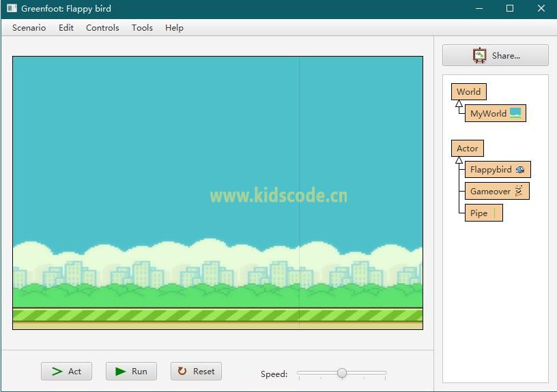Minimize the Greenfoot window
This screenshot has height=392, width=557.
(x=479, y=8)
